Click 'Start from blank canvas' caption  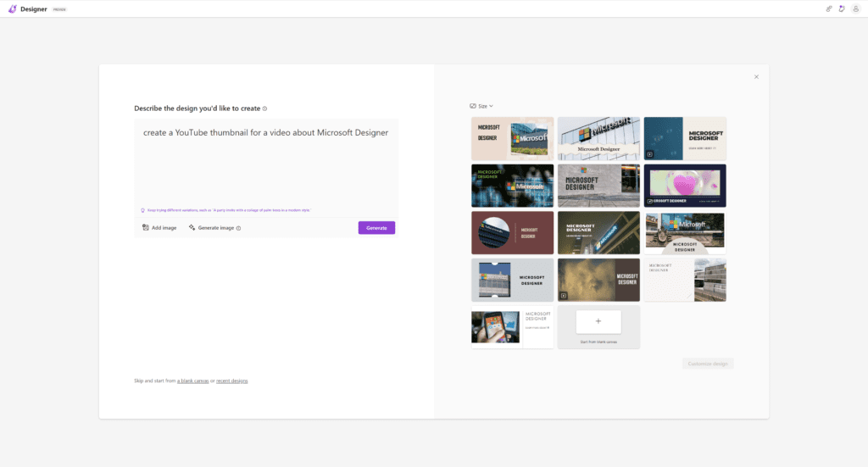(598, 342)
